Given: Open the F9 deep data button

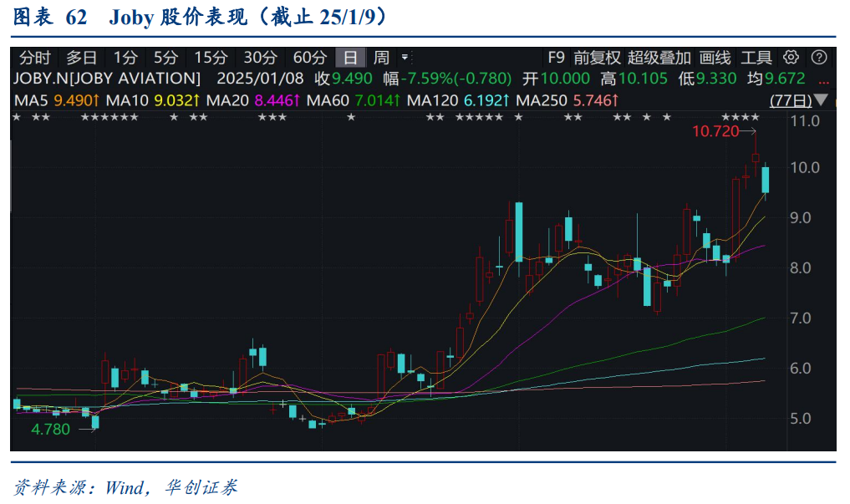Looking at the screenshot, I should coord(556,58).
